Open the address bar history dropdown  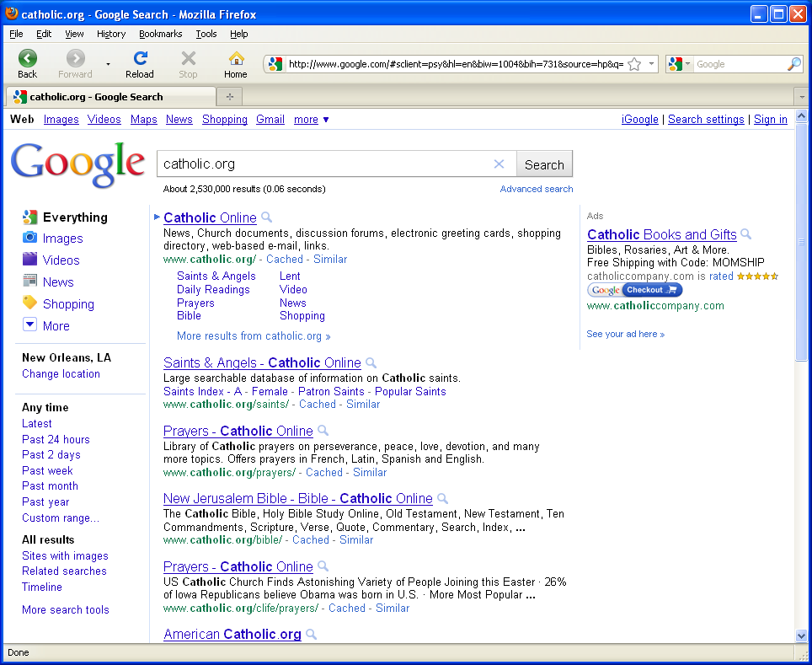coord(651,64)
